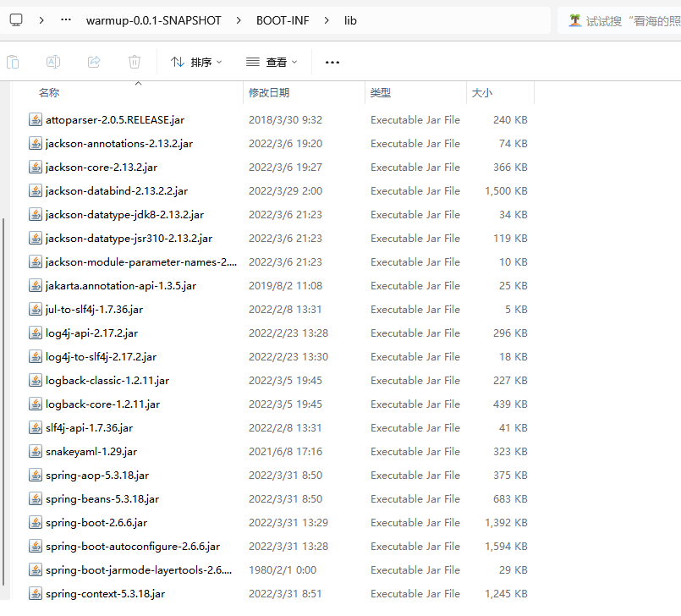Click the 1,594 KB size of spring-boot-autoconfigure

point(506,547)
